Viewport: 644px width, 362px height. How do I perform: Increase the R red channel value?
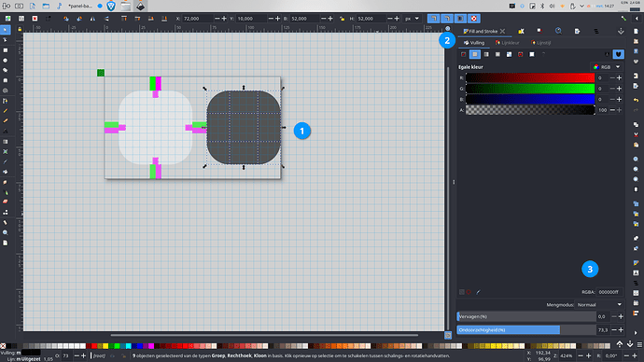pyautogui.click(x=619, y=77)
